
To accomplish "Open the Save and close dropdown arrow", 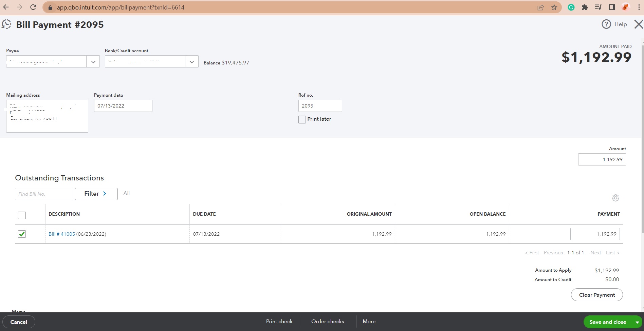I will coord(637,322).
